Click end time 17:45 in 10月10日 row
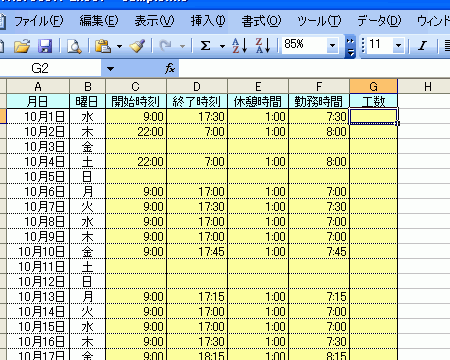The height and width of the screenshot is (360, 450). click(x=197, y=251)
